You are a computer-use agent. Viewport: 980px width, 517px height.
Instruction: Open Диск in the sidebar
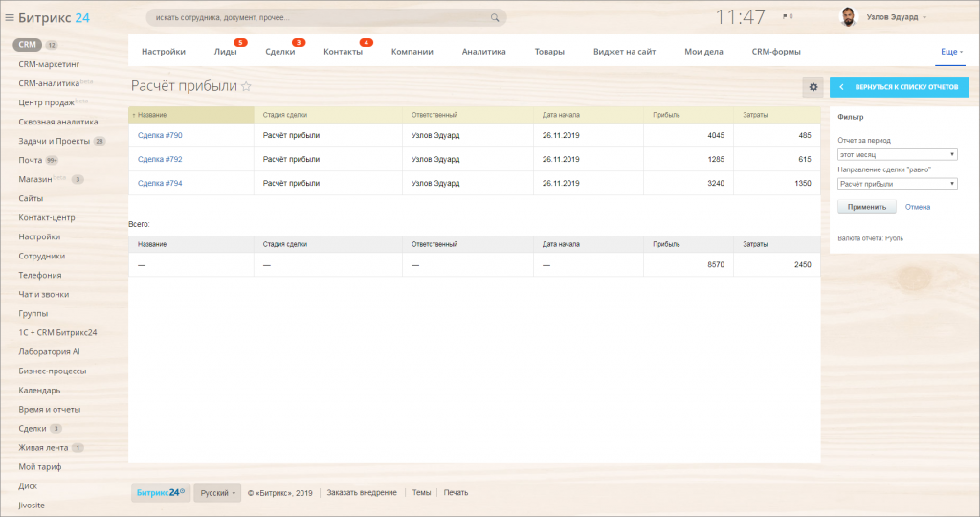[x=28, y=486]
